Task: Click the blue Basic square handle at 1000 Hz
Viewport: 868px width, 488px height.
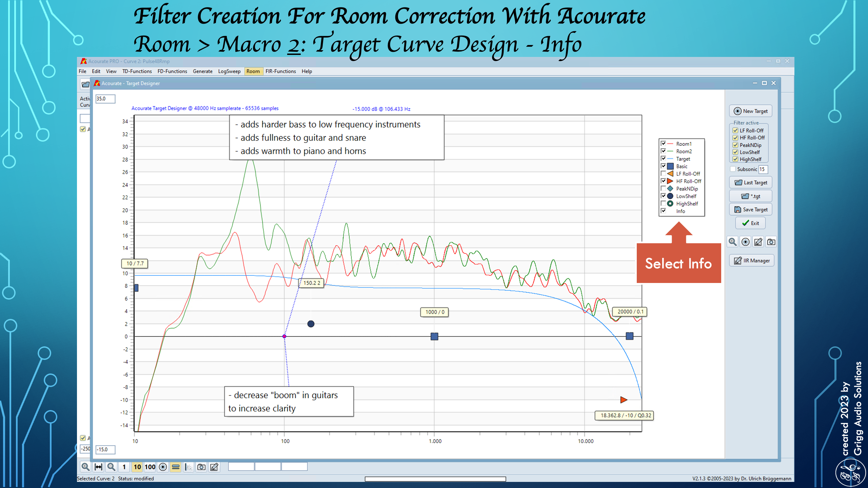Action: pyautogui.click(x=434, y=336)
